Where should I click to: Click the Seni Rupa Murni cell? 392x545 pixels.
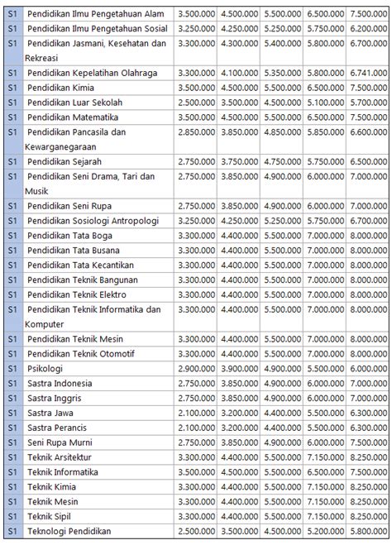click(x=98, y=442)
